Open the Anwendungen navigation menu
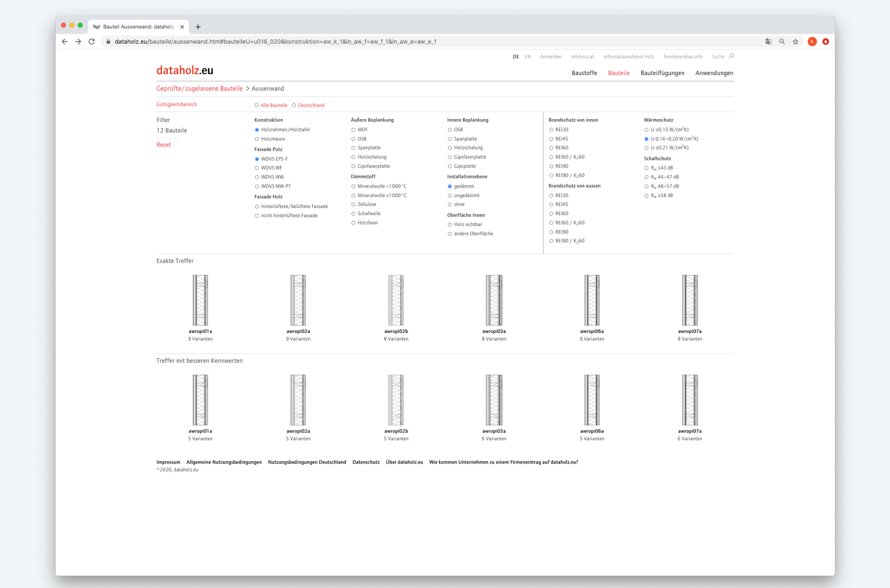Image resolution: width=890 pixels, height=588 pixels. (x=714, y=73)
